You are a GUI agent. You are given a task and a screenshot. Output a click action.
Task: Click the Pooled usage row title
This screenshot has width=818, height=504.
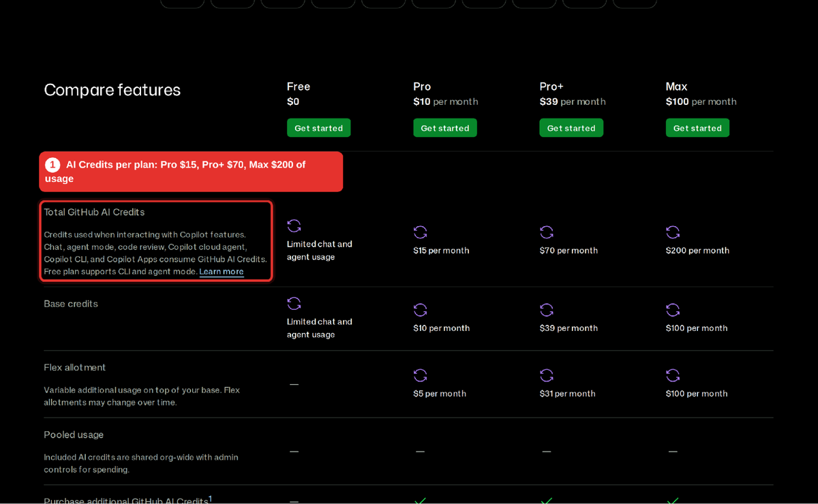coord(74,435)
